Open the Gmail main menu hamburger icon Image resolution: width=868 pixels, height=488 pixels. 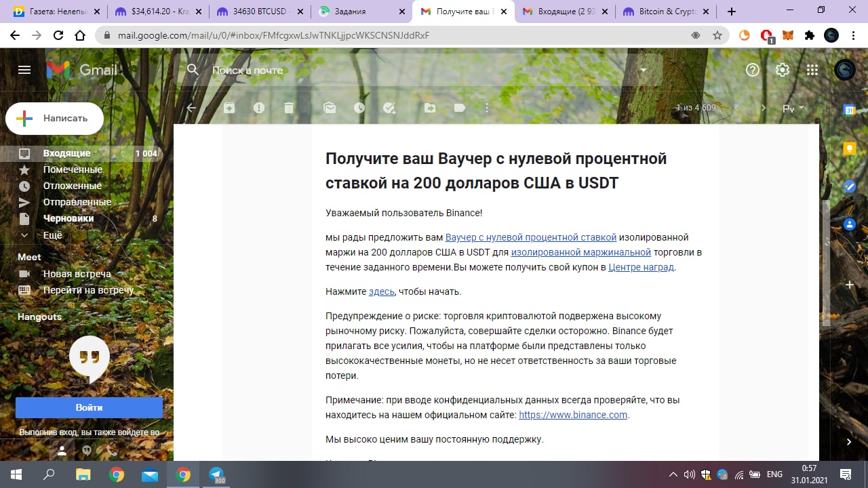click(x=24, y=70)
